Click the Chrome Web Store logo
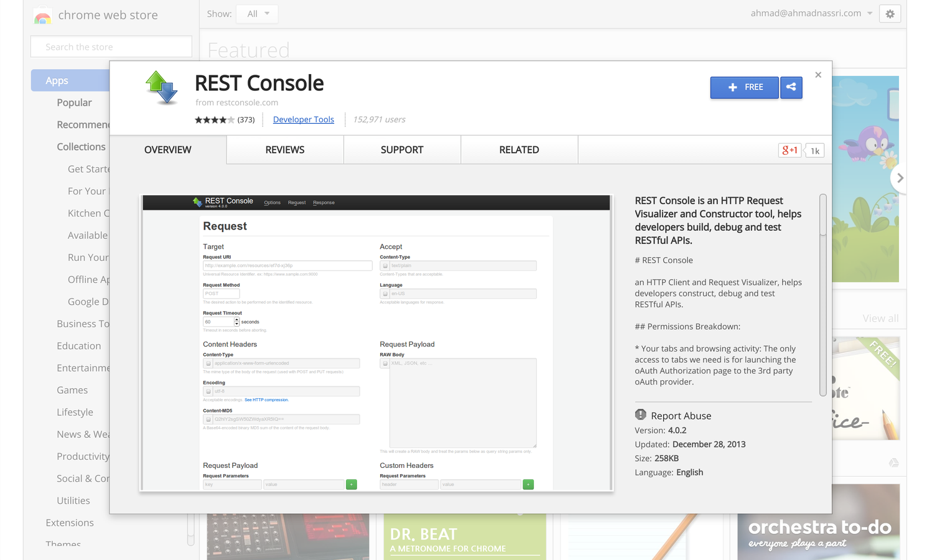Image resolution: width=927 pixels, height=560 pixels. (43, 16)
